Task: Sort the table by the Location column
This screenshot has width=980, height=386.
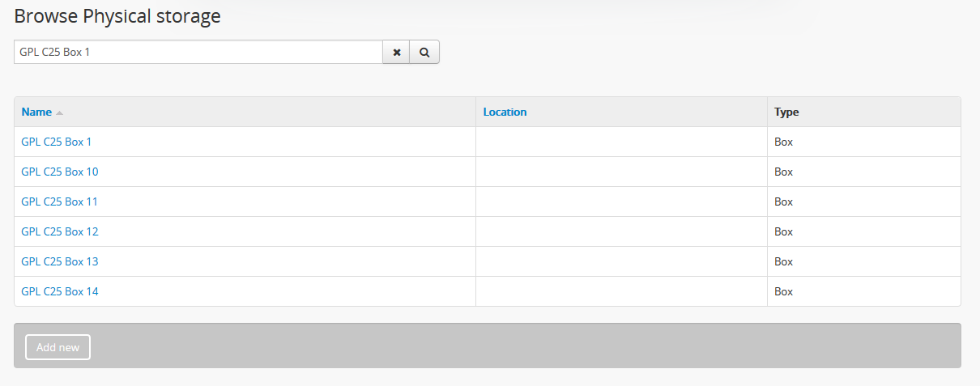Action: pyautogui.click(x=505, y=112)
